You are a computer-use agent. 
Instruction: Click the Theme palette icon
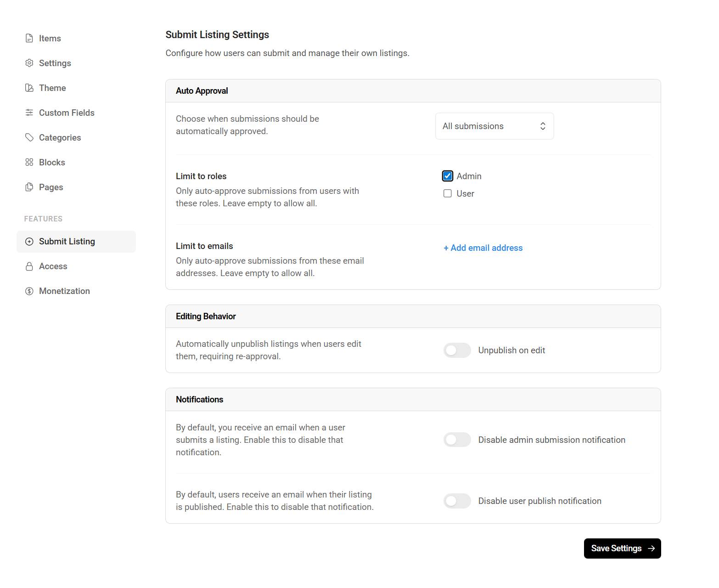29,88
